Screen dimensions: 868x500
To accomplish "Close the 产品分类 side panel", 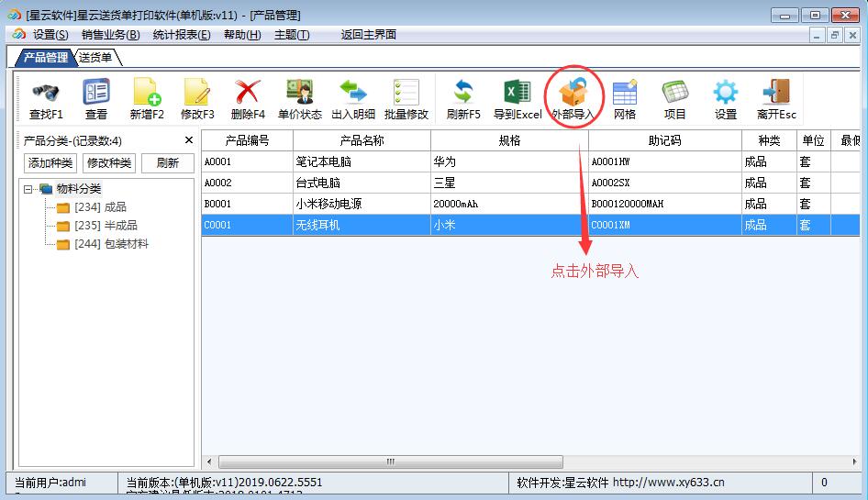I will (189, 140).
